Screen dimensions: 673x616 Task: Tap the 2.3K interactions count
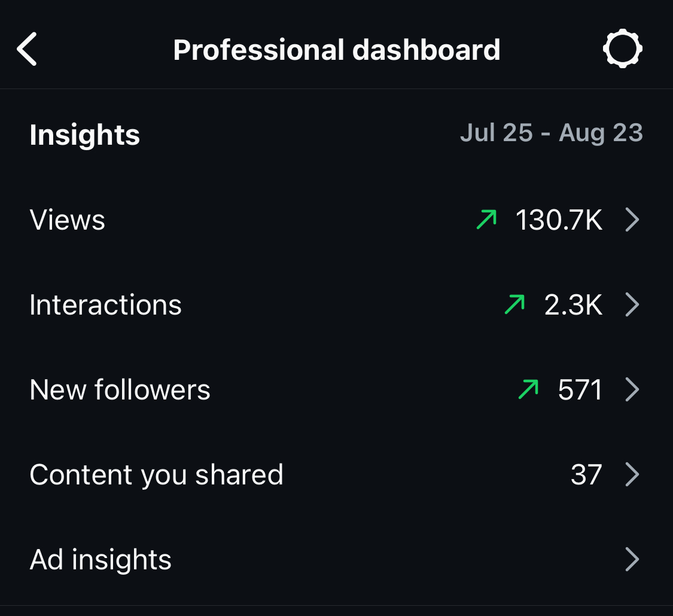573,305
